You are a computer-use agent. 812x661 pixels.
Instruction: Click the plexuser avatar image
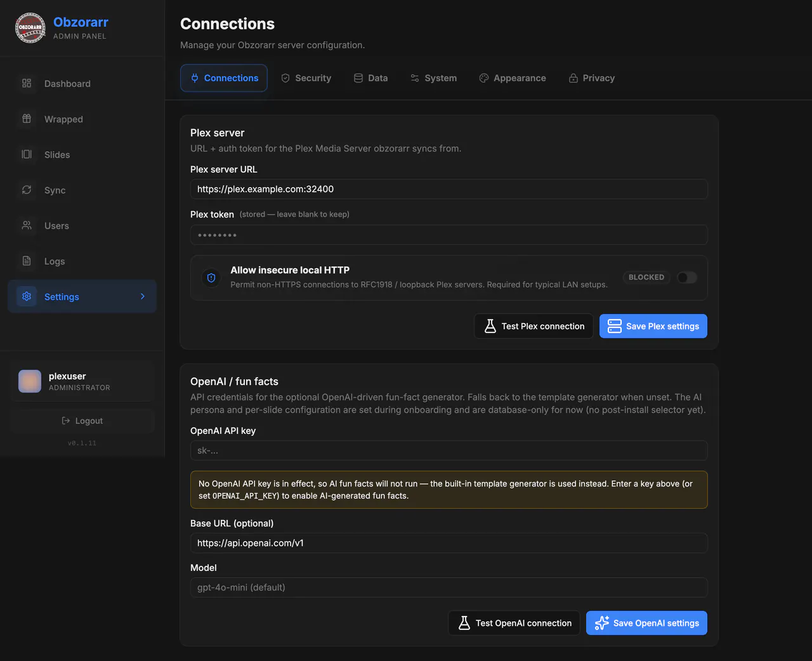[30, 381]
